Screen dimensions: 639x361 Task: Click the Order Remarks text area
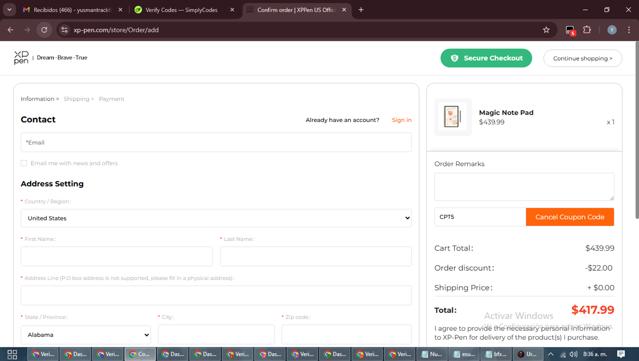[524, 187]
